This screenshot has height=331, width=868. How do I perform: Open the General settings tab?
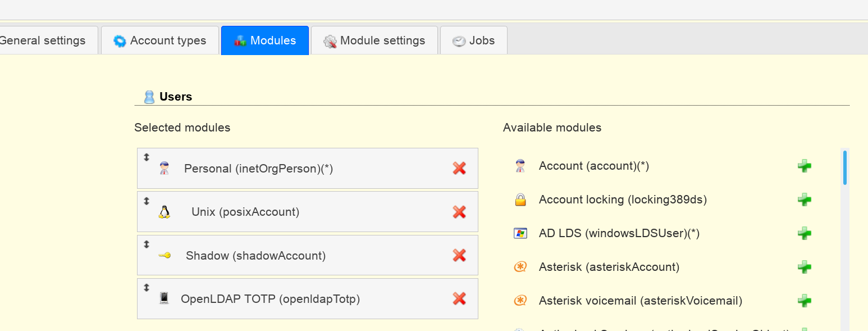pos(48,40)
